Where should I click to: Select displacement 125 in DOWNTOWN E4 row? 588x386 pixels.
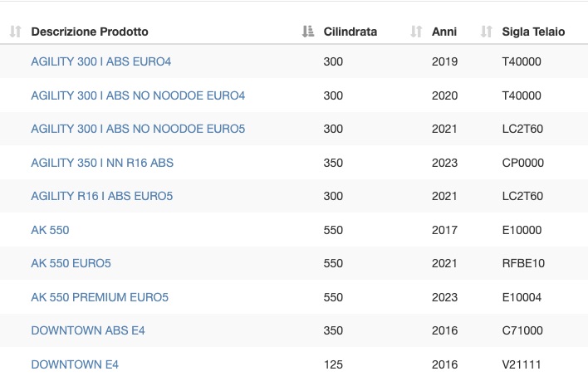pyautogui.click(x=333, y=364)
